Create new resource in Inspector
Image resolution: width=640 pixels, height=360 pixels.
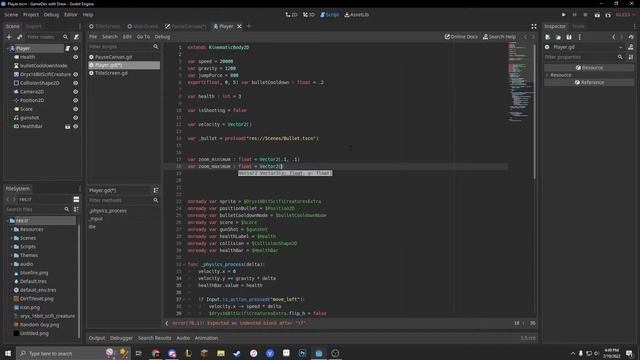pyautogui.click(x=548, y=37)
